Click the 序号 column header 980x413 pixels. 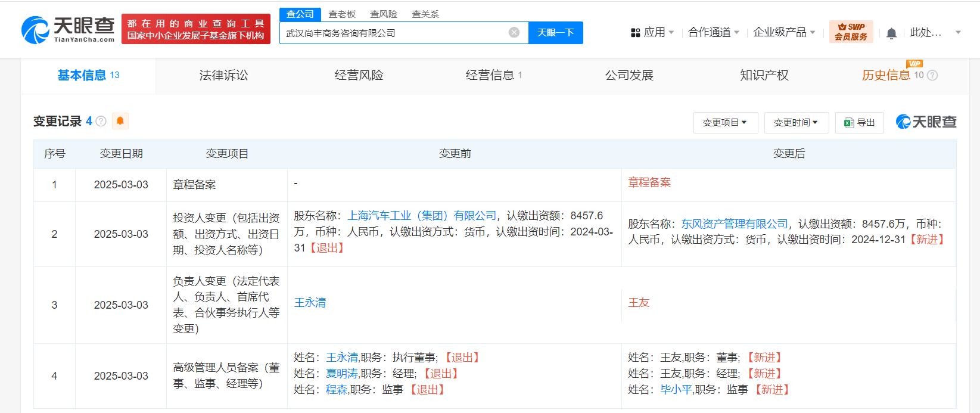point(54,154)
